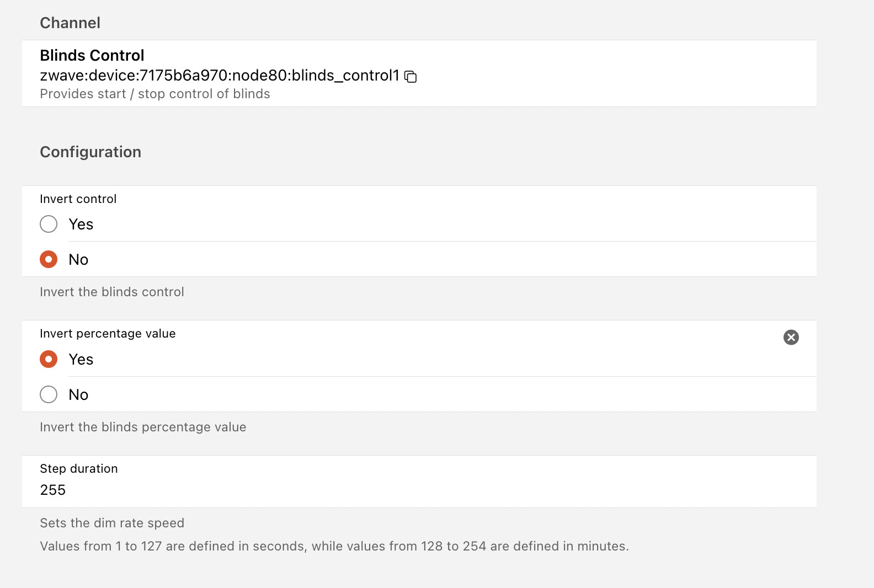Click 'Invert the blinds percentage value' hint
This screenshot has width=874, height=588.
(x=143, y=427)
